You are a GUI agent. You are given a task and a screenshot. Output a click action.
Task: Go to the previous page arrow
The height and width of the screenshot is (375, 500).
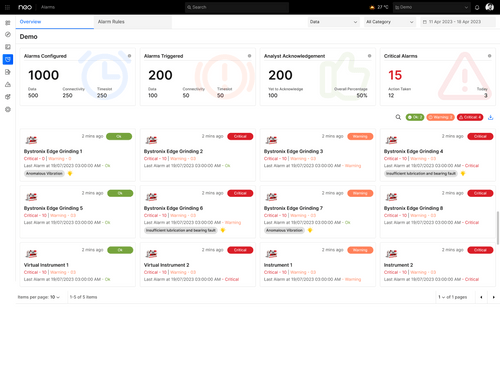tap(481, 297)
